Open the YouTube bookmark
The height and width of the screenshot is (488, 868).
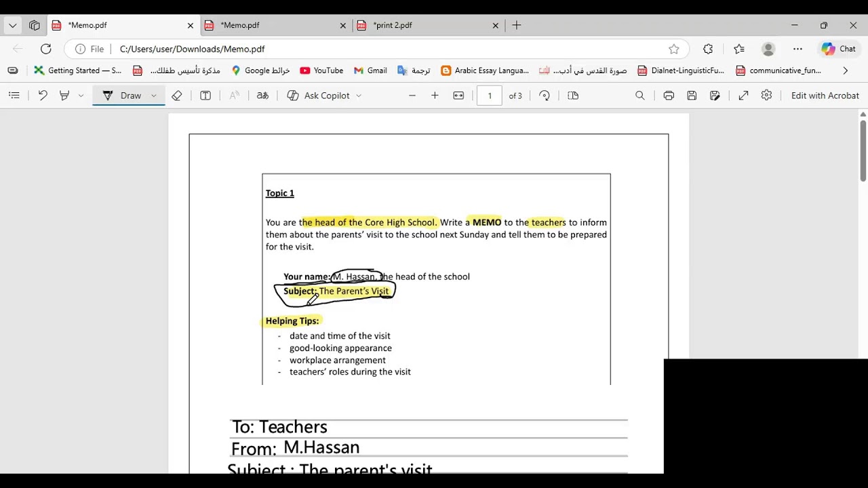pos(321,70)
